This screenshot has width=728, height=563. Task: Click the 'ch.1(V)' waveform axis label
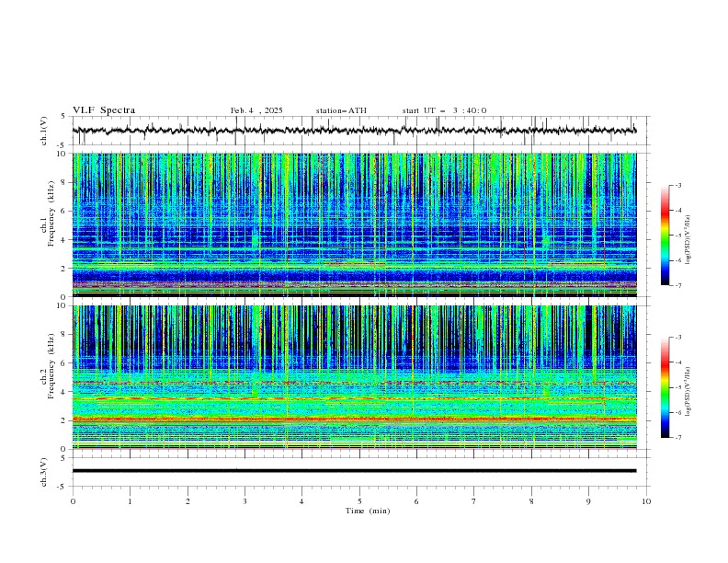pyautogui.click(x=44, y=131)
